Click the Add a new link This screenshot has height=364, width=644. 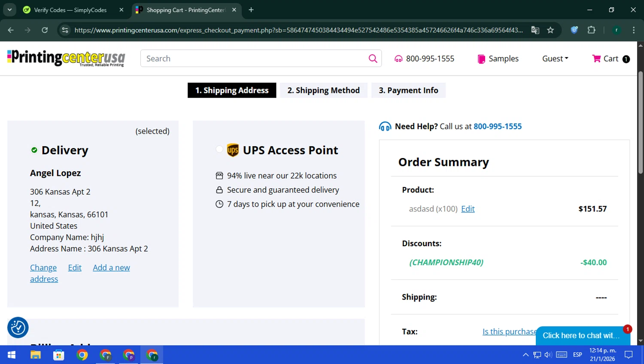[111, 268]
